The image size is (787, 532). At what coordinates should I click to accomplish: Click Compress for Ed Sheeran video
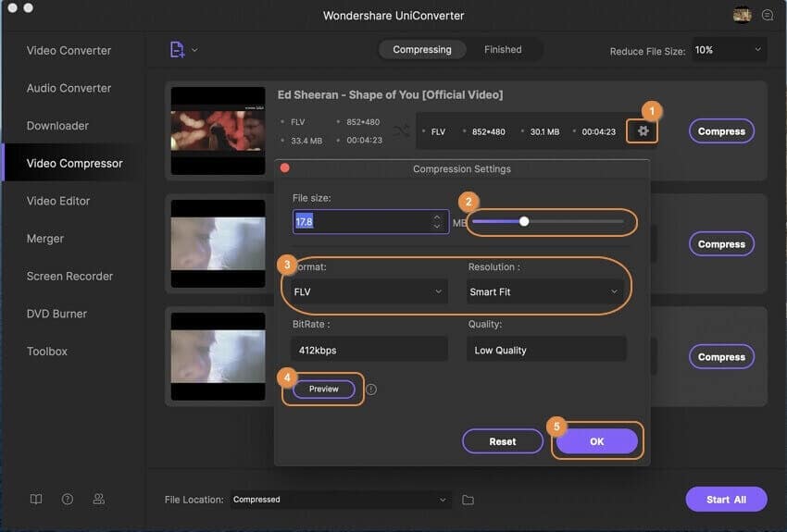click(x=721, y=131)
